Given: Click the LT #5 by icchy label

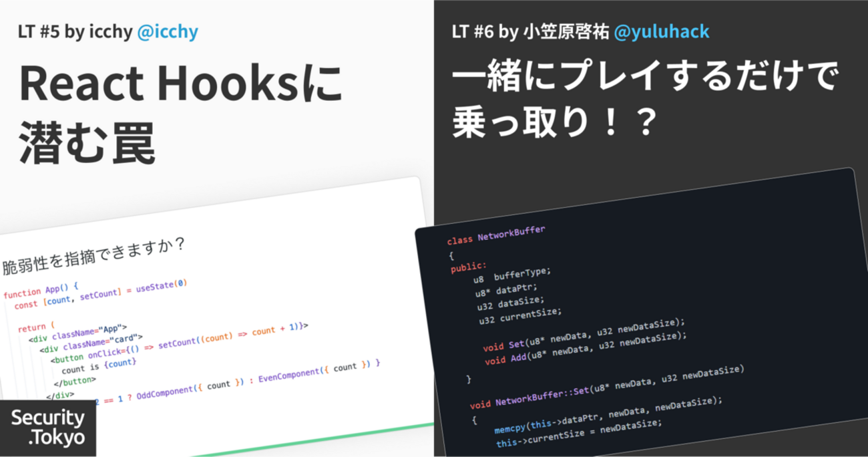Looking at the screenshot, I should 75,31.
